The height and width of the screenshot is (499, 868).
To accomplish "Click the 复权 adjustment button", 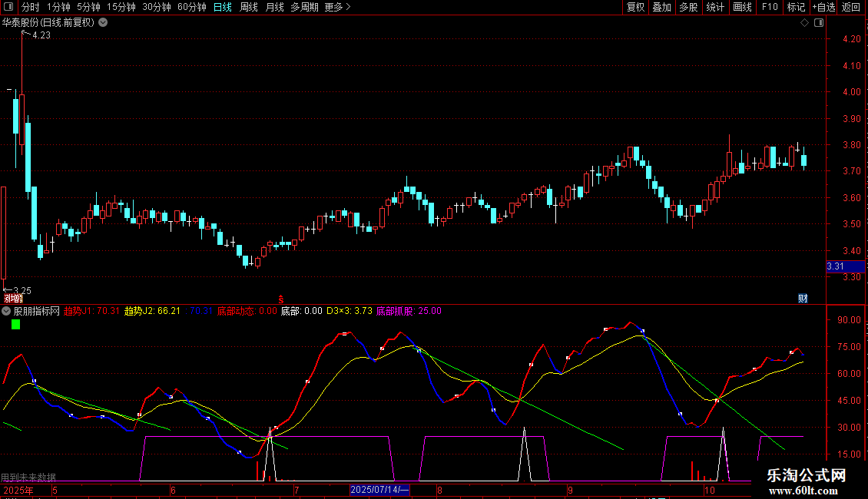I will coord(635,7).
